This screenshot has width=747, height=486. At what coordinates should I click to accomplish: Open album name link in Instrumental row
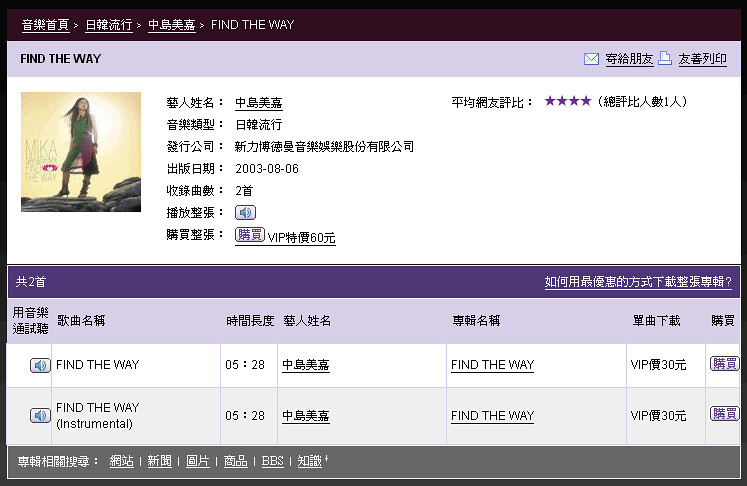(x=492, y=416)
